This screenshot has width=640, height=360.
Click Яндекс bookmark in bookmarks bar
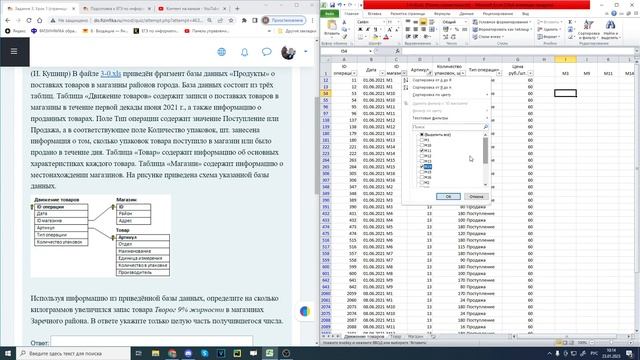tap(16, 31)
